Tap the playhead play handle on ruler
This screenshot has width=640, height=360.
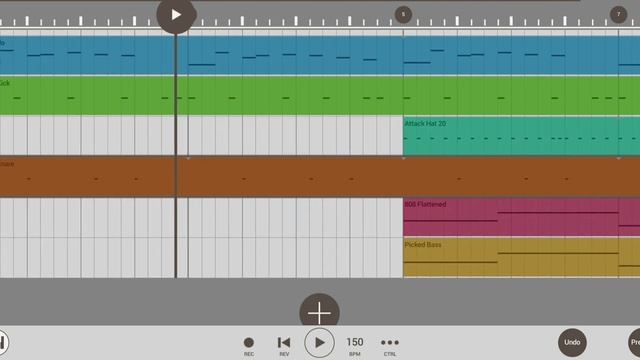click(176, 15)
